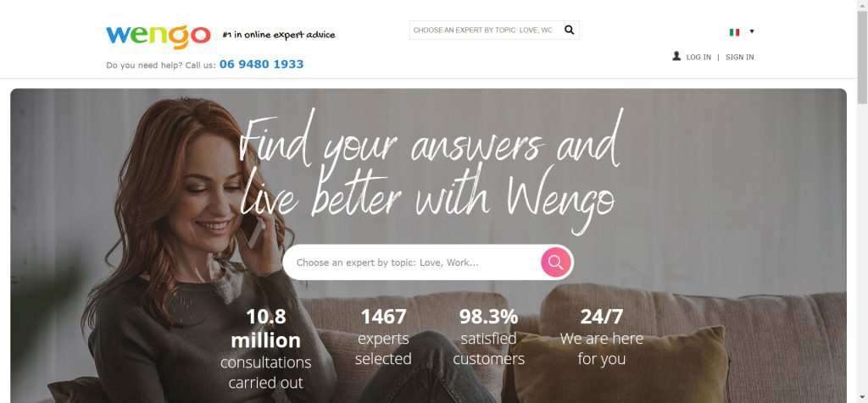This screenshot has height=403, width=868.
Task: Focus the hero expert search box
Action: click(413, 262)
